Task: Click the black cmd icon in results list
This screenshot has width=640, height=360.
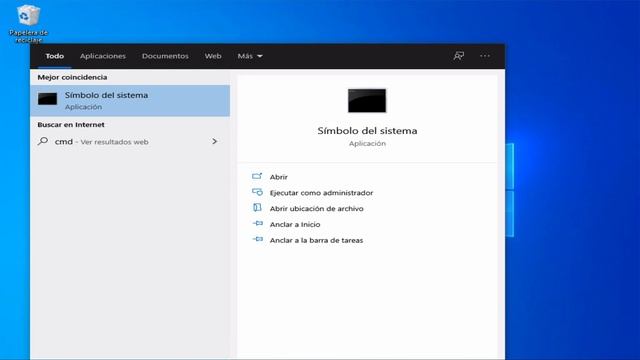Action: 47,99
